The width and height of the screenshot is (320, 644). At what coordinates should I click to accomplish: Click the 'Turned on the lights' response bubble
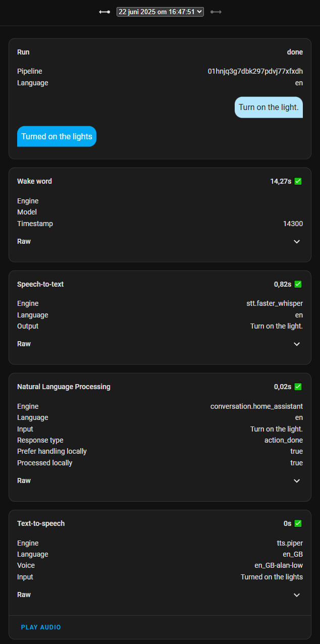[x=57, y=136]
